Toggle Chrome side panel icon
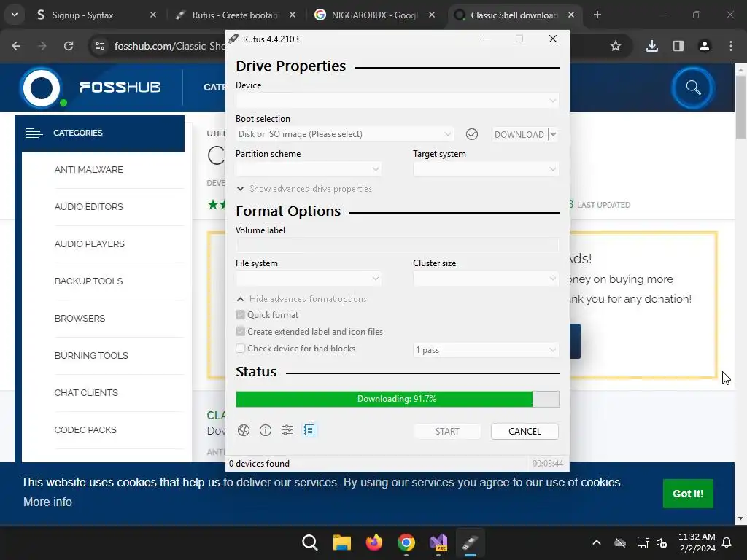This screenshot has width=747, height=560. [x=678, y=46]
